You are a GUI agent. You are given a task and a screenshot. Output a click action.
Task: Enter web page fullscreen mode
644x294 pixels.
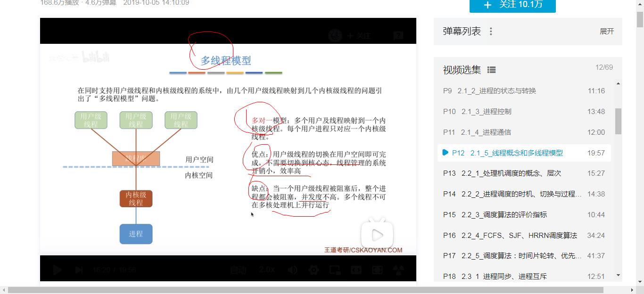377,270
